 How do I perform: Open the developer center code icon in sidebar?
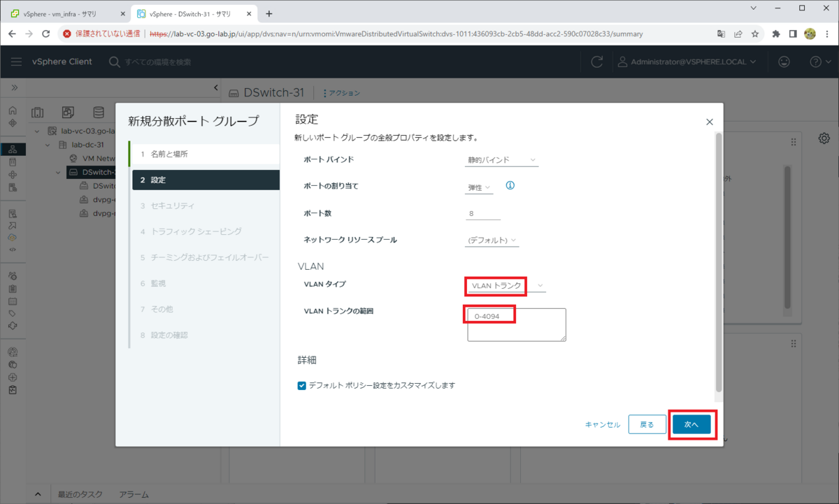pos(13,249)
